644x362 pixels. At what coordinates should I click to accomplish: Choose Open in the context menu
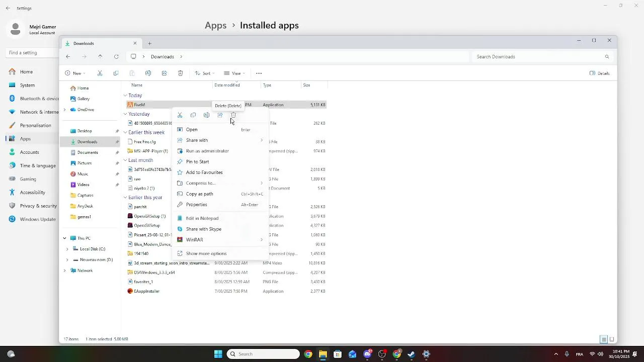point(221,130)
